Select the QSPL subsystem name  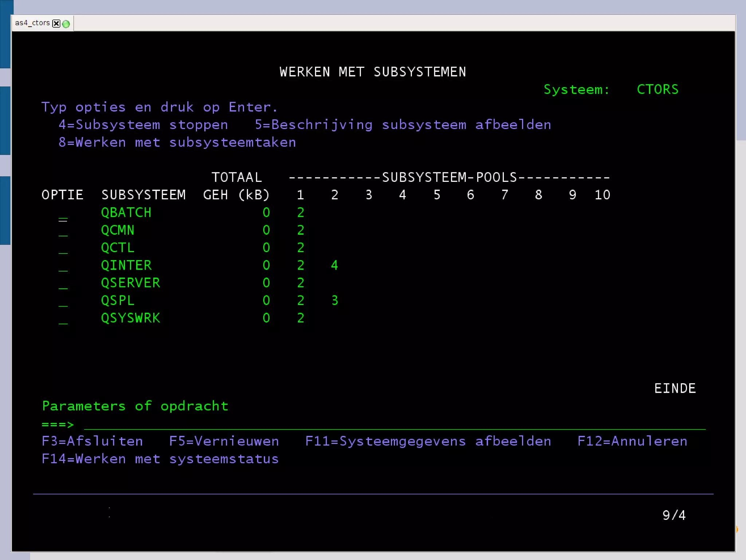coord(118,301)
